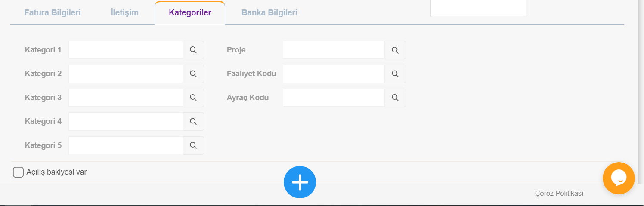Open the Kategori 4 lookup magnifier
Viewport: 644px width, 206px height.
(x=193, y=121)
